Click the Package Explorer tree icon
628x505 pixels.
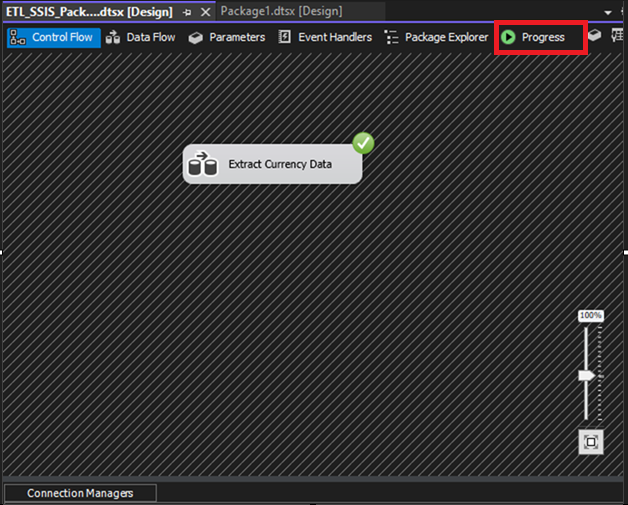pyautogui.click(x=391, y=37)
